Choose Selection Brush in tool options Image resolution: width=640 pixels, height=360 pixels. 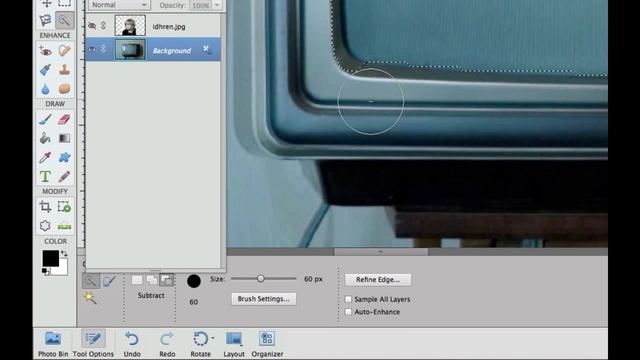click(109, 281)
